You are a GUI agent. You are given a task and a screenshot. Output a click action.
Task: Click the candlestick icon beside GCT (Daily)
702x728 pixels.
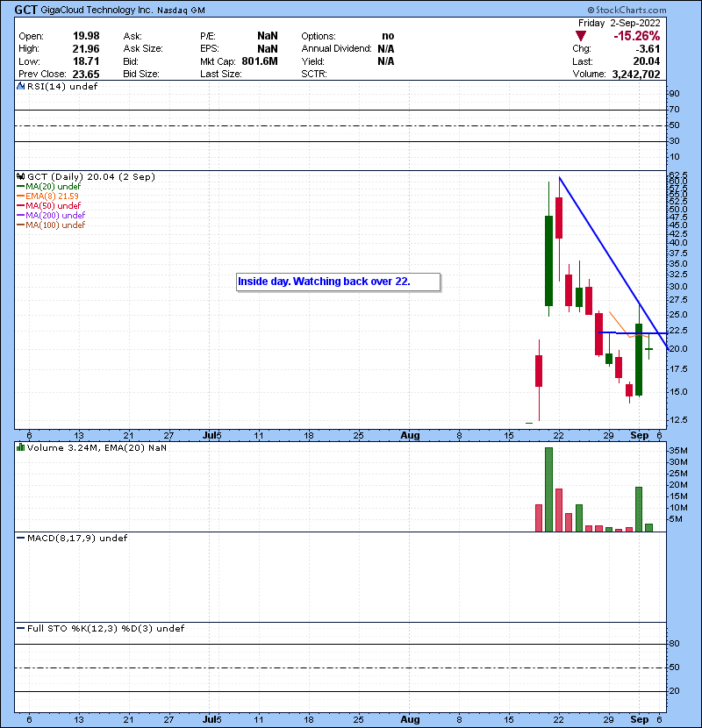20,176
